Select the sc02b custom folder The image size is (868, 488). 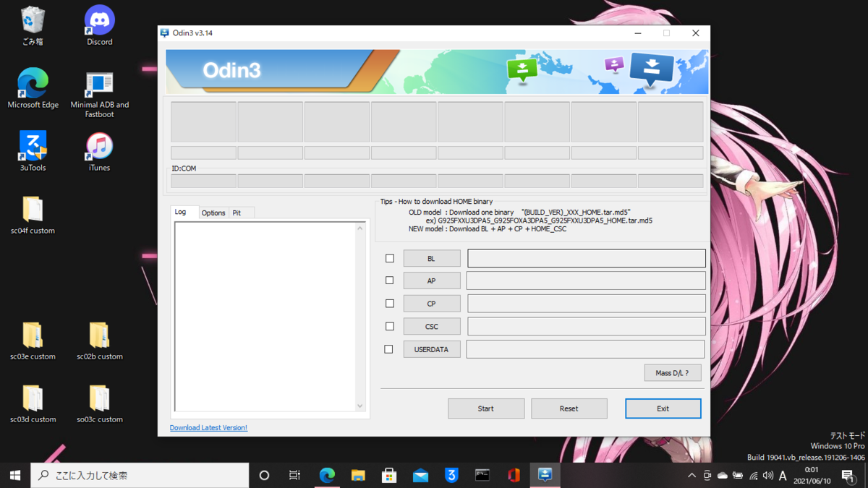[99, 341]
